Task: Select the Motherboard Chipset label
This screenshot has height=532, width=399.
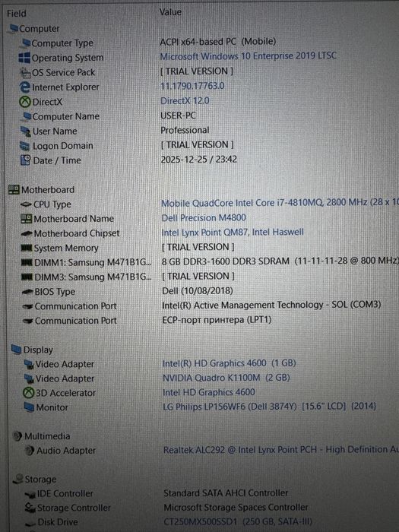Action: (77, 233)
